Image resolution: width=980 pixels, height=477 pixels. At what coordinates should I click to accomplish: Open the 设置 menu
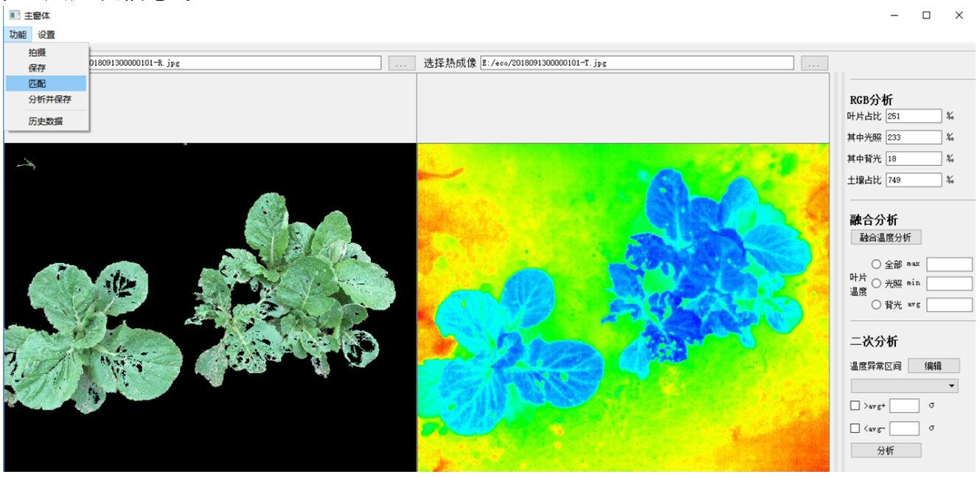tap(46, 35)
